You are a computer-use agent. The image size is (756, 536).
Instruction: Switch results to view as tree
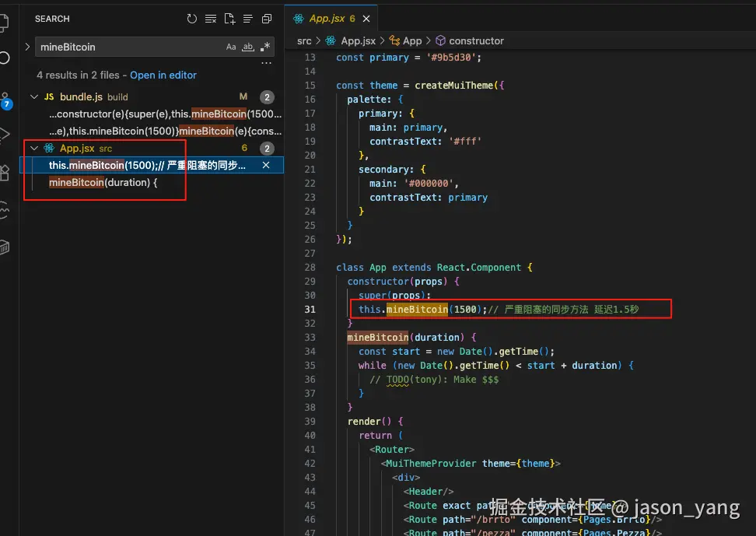[x=248, y=19]
